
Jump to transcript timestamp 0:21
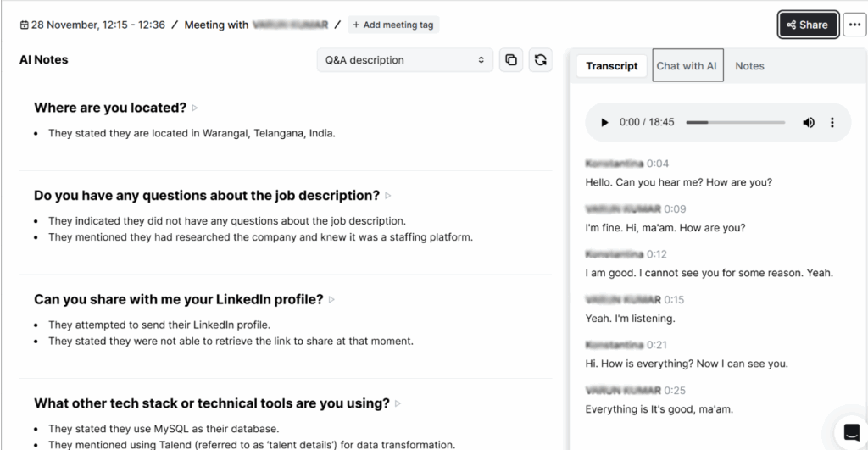tap(657, 345)
